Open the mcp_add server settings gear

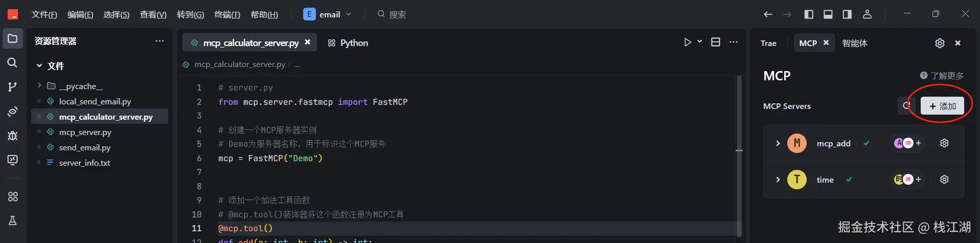944,143
